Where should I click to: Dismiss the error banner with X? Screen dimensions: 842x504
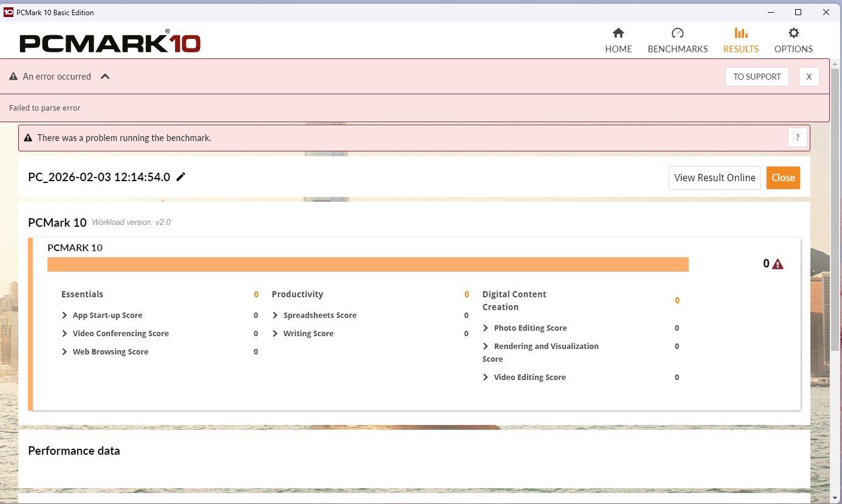(809, 77)
